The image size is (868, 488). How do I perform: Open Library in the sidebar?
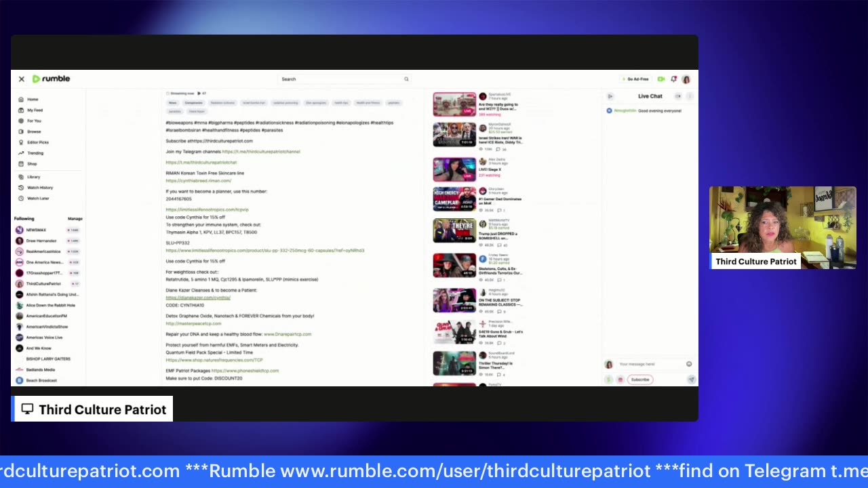pos(30,177)
